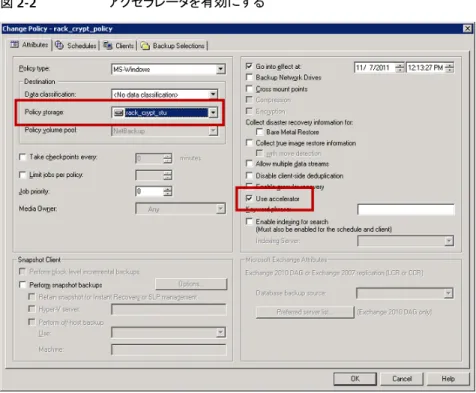
Task: Switch to the Schedules tab
Action: (x=76, y=46)
